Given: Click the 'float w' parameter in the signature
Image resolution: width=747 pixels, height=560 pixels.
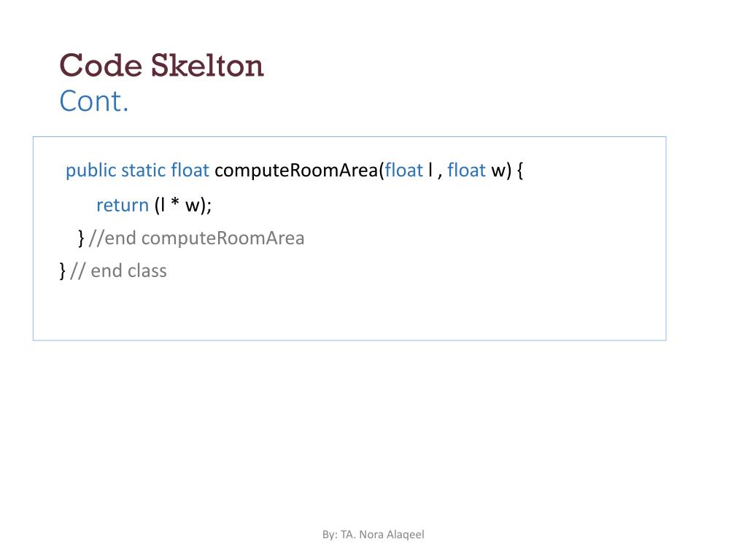Looking at the screenshot, I should tap(476, 170).
